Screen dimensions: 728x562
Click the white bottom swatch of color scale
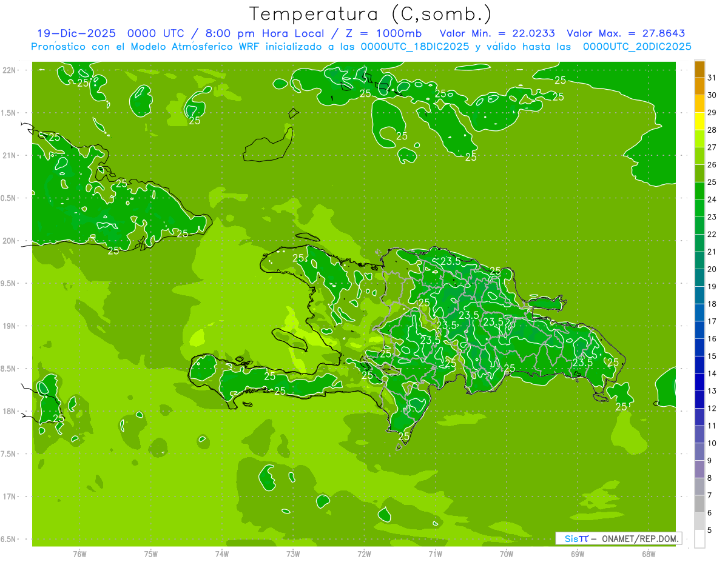699,539
